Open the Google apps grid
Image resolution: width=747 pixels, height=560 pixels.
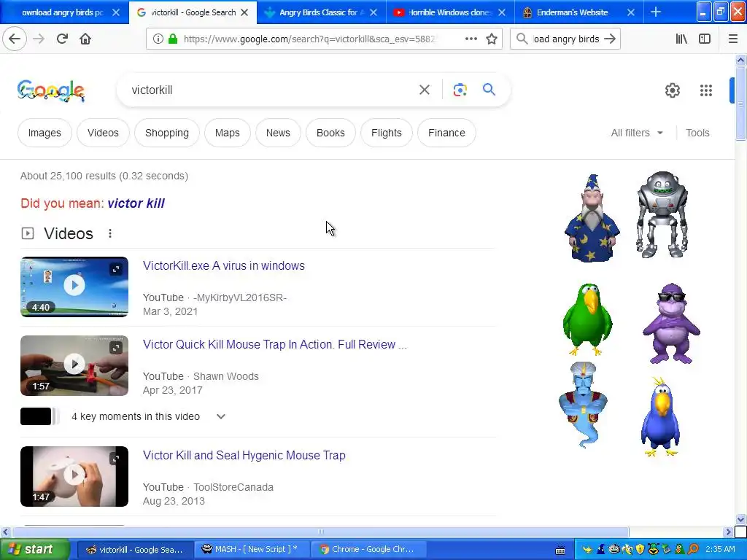pos(705,90)
